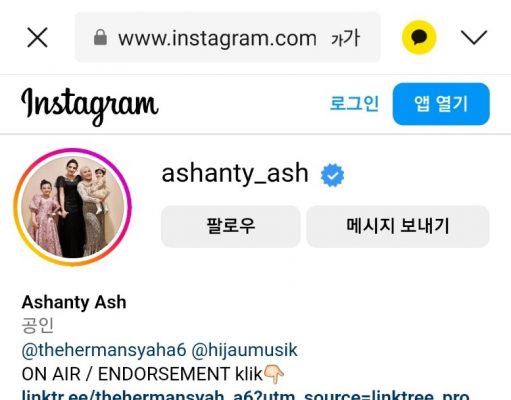View the ashanty_ash profile picture story
Screen dimensions: 511x400
point(73,207)
